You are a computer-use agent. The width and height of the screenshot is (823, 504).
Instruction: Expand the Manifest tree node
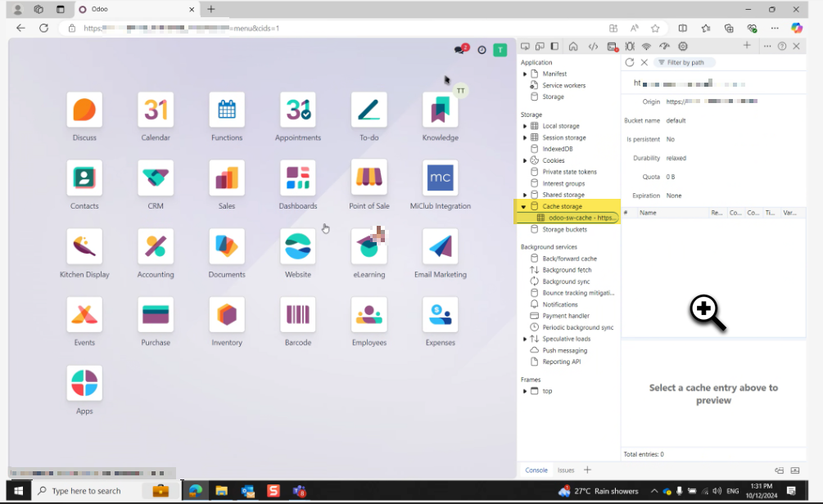[x=525, y=74]
